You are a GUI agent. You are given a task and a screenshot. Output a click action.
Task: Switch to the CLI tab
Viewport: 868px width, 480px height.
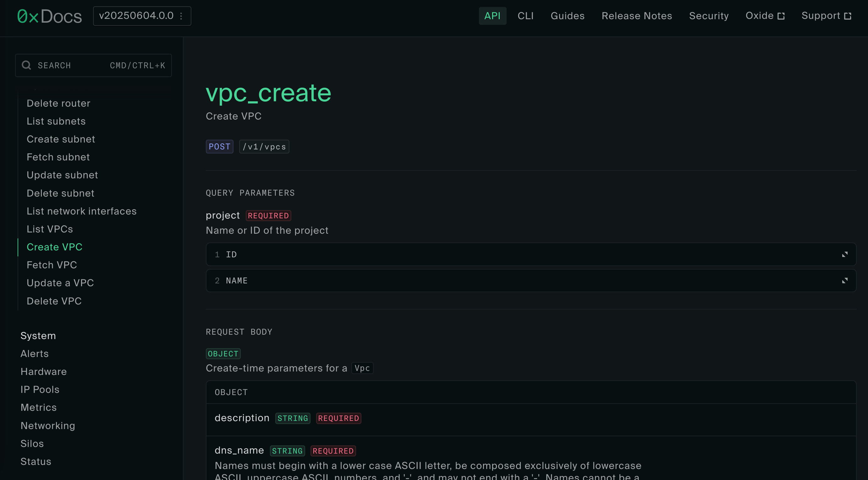coord(525,16)
